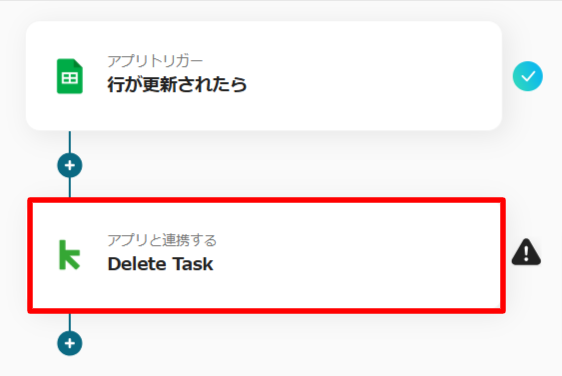Open the 行が更新されたら trigger card

click(264, 76)
